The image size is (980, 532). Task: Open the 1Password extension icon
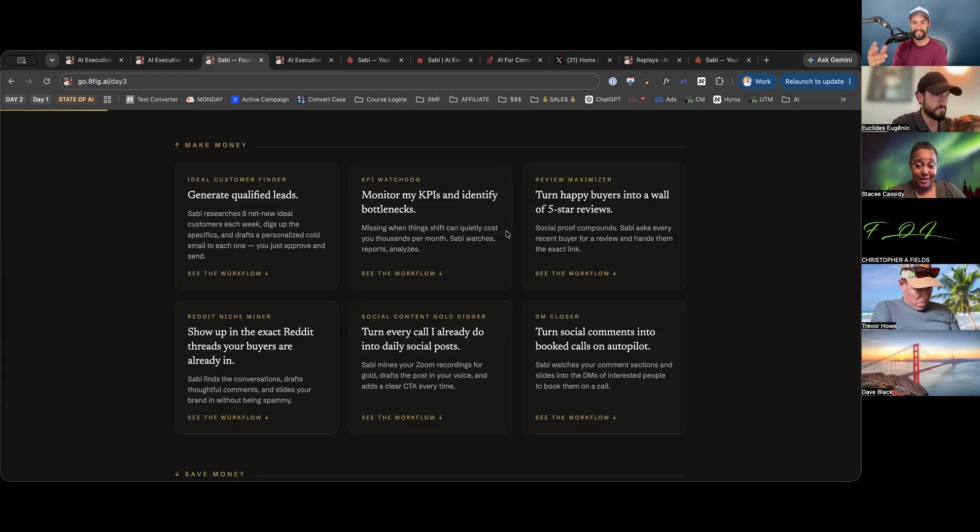pos(613,81)
